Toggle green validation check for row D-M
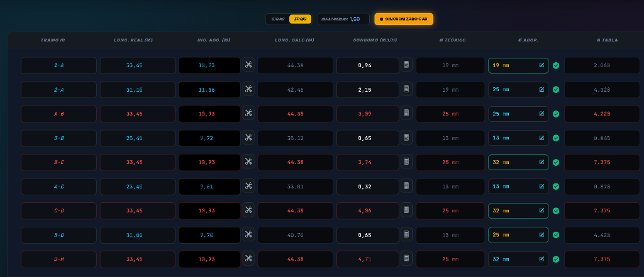 556,259
